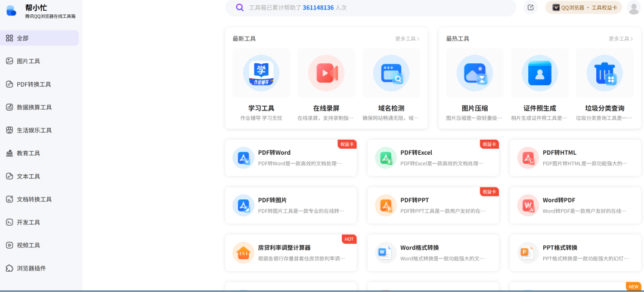Click the PDF转PPT tool icon

[x=386, y=205]
